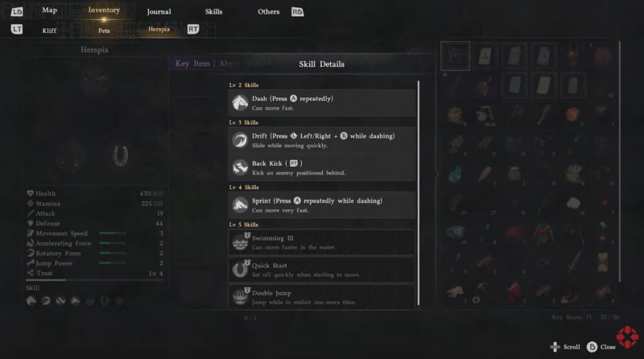Open the Skills tab
Image resolution: width=644 pixels, height=359 pixels.
[213, 12]
